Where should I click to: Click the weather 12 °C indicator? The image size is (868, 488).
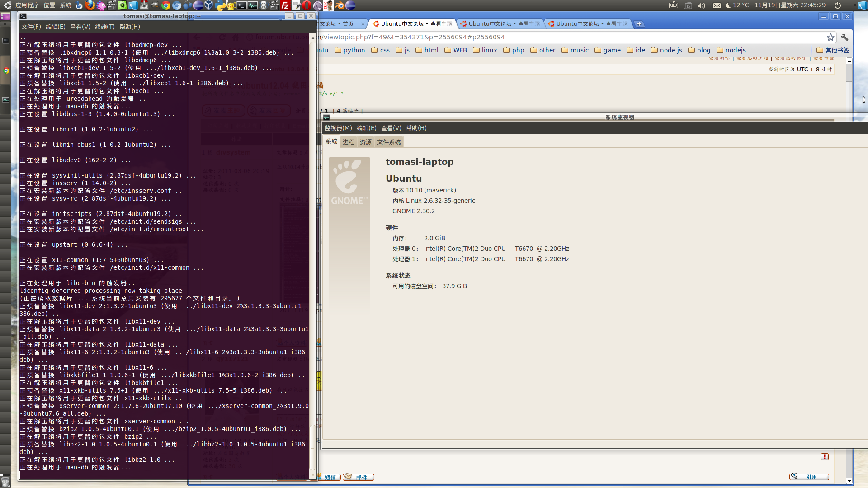click(737, 5)
